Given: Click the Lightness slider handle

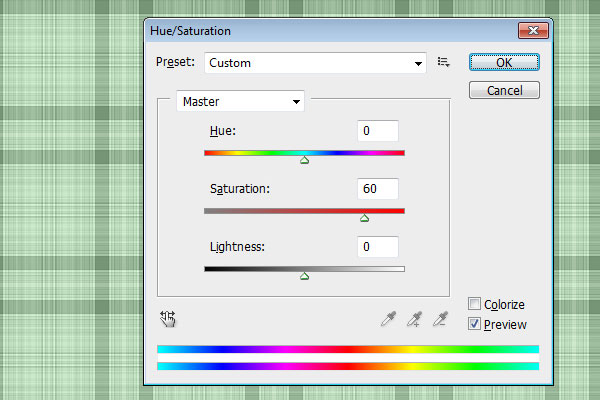Looking at the screenshot, I should pyautogui.click(x=304, y=275).
